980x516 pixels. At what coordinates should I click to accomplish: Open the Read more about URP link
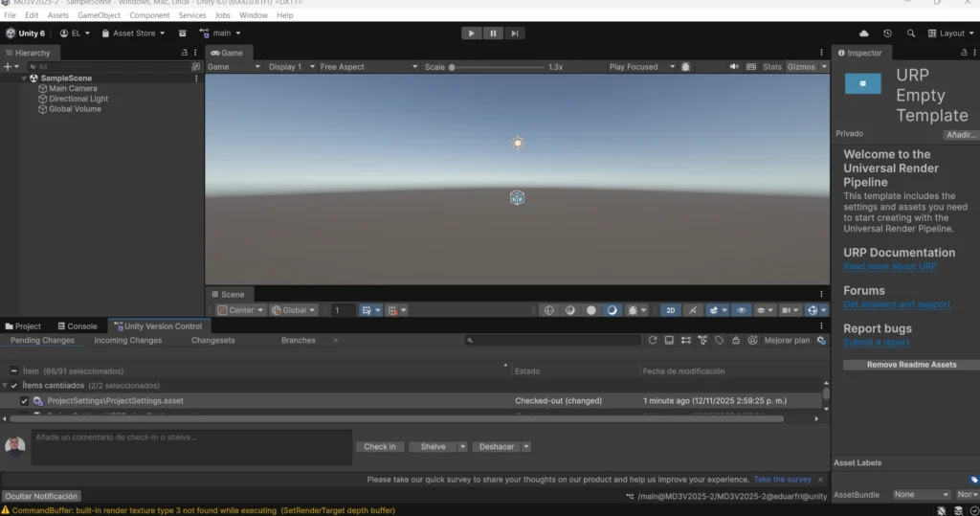coord(889,266)
